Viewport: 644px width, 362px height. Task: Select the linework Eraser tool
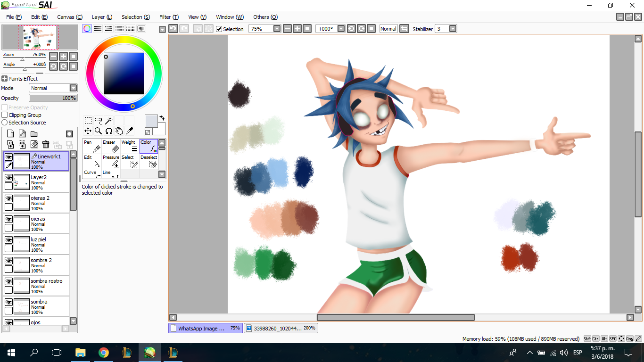111,146
